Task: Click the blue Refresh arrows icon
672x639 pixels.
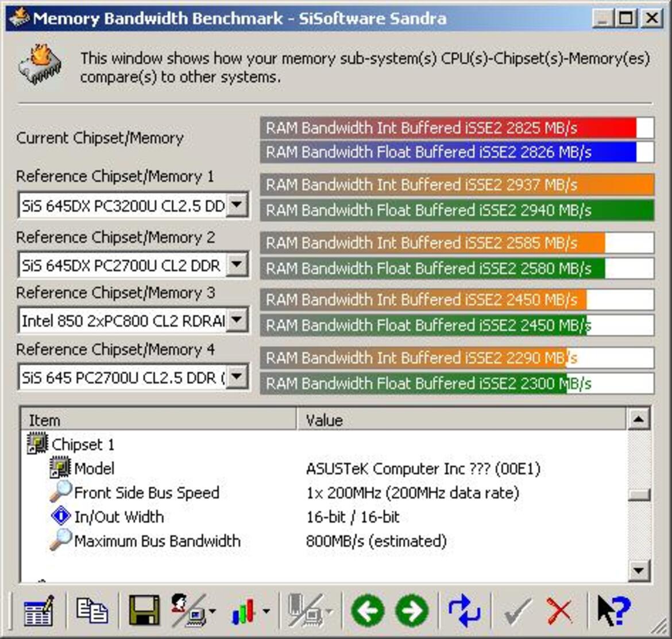Action: click(464, 610)
